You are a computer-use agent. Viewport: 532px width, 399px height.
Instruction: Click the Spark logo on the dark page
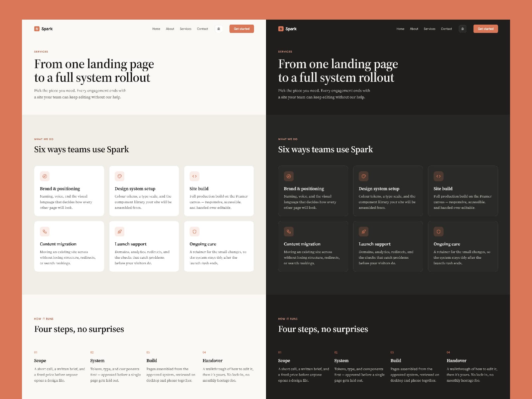(x=287, y=29)
